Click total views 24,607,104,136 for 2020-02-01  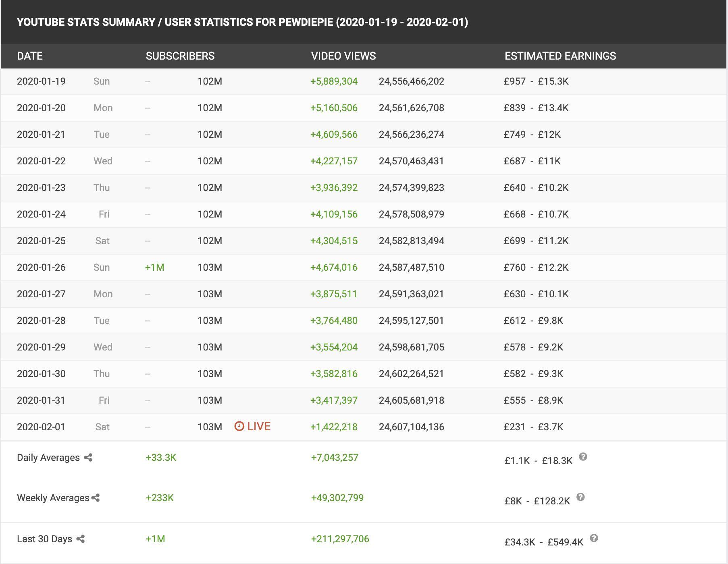(x=411, y=427)
